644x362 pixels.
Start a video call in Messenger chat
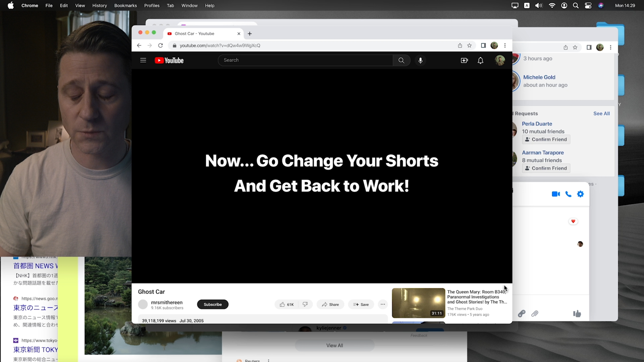[x=556, y=194]
